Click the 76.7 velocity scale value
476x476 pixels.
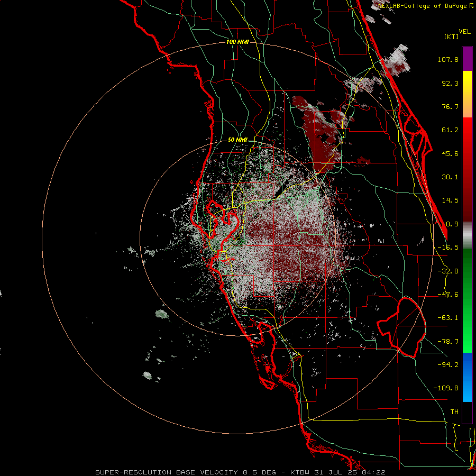tap(450, 106)
